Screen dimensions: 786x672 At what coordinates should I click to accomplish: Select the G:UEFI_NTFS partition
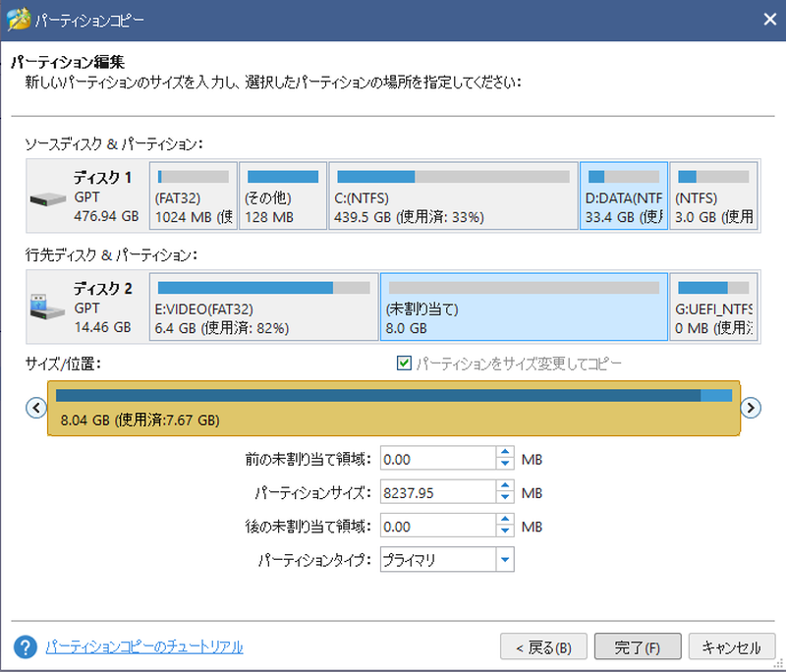point(714,307)
